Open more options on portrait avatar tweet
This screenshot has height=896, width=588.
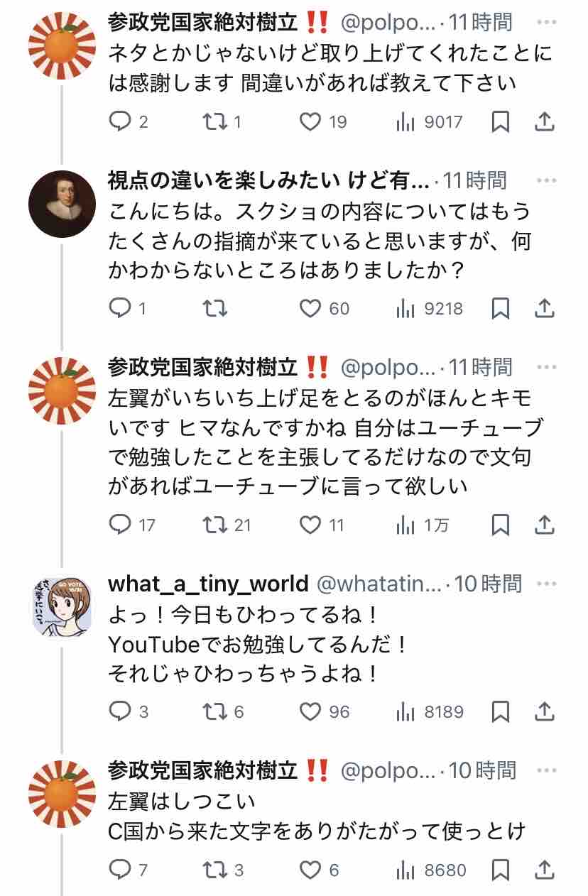click(546, 181)
